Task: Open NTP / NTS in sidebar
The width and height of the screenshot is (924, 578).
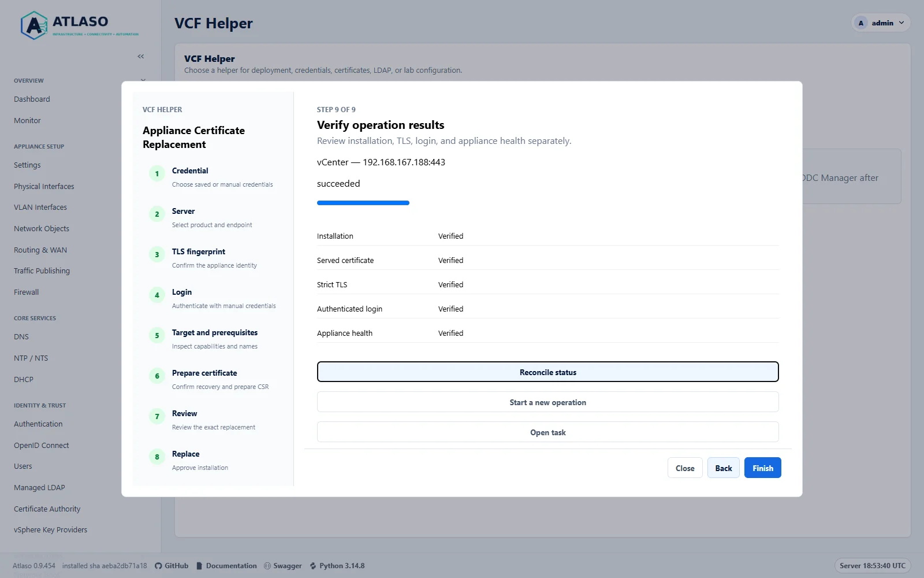Action: point(31,358)
